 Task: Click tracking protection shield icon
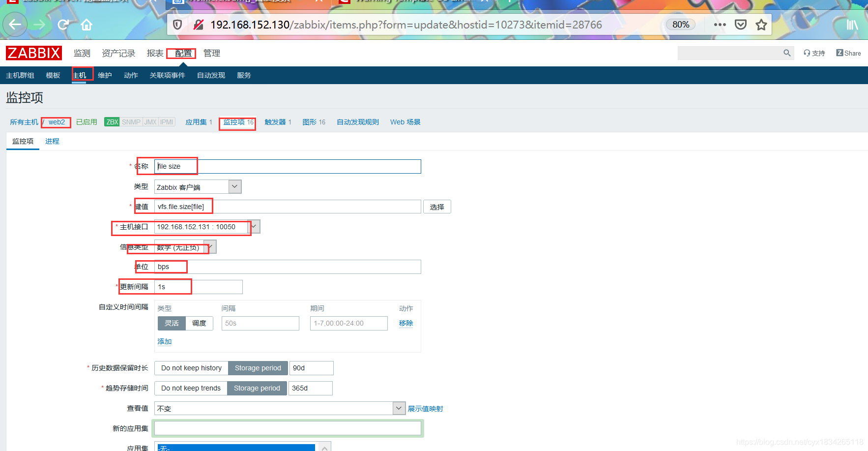point(178,25)
